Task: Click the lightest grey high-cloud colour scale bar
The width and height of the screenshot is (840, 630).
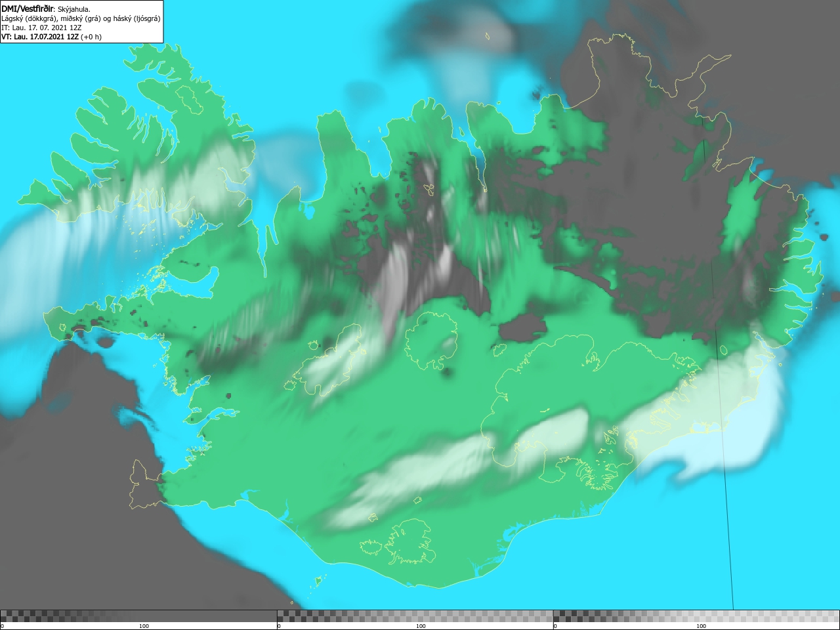Action: (x=696, y=616)
